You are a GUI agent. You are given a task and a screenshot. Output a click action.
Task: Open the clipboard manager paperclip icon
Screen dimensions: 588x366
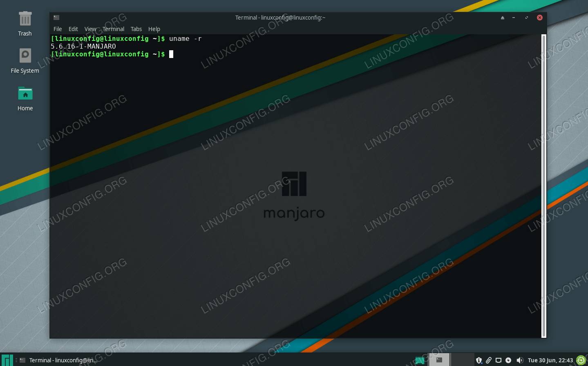click(x=489, y=360)
